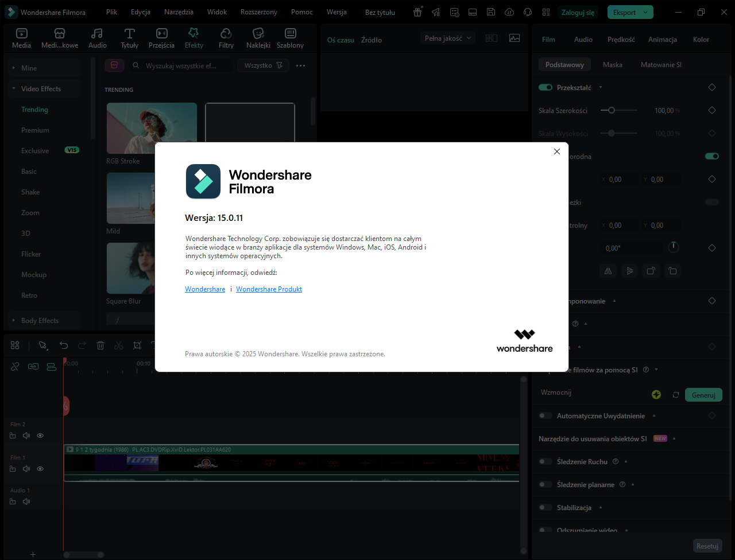Image resolution: width=735 pixels, height=560 pixels.
Task: Open the gift rewards icon in title bar
Action: click(419, 12)
